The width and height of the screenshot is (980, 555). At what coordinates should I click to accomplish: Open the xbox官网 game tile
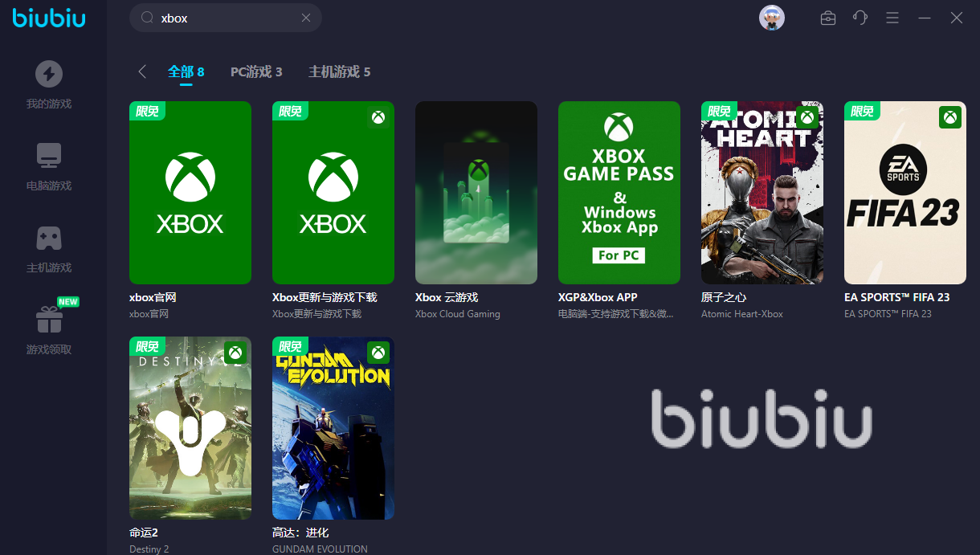pos(190,193)
